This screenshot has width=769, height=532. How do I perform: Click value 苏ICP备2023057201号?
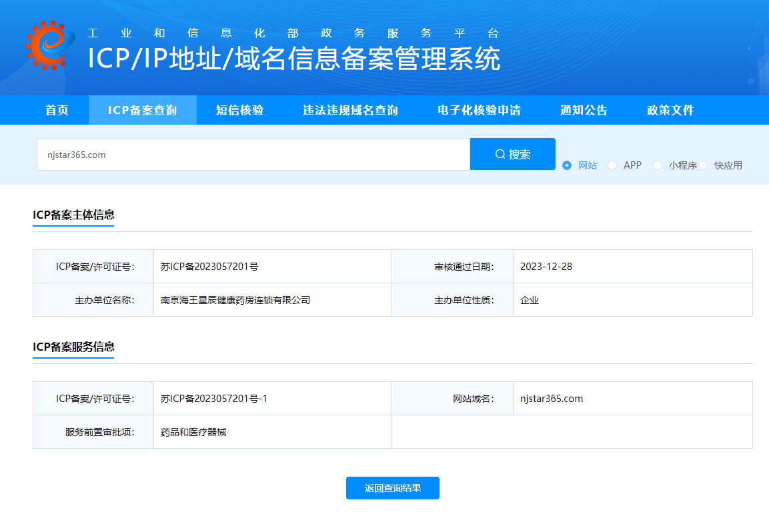tap(209, 266)
